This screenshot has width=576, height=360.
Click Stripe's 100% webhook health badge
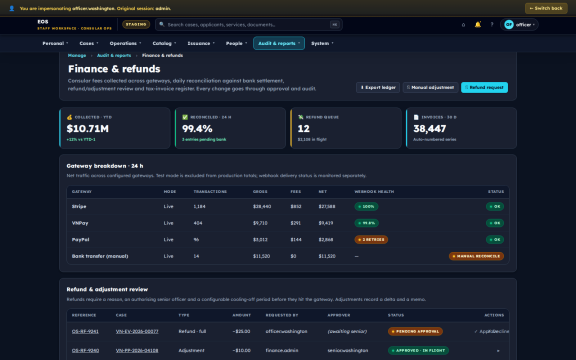(x=366, y=206)
